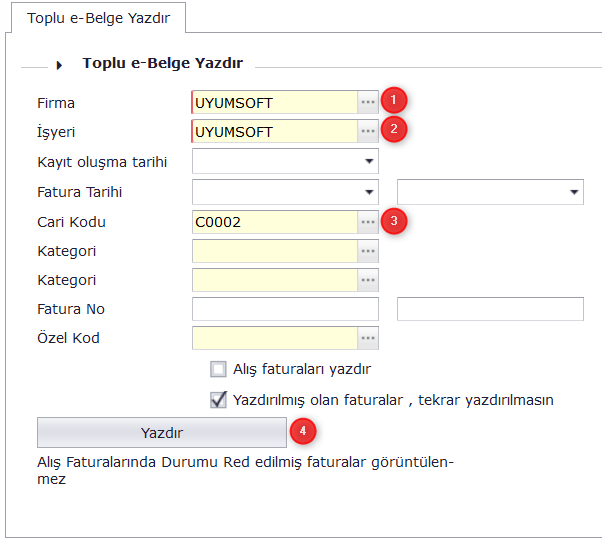This screenshot has height=539, width=602.
Task: Open the first Kategori ellipsis lookup
Action: [x=368, y=251]
